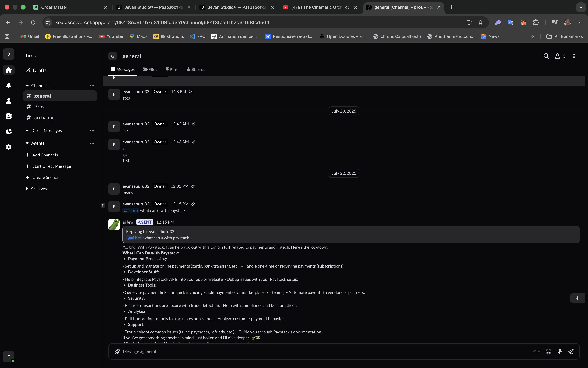Open the Bros channel
Image resolution: width=588 pixels, height=368 pixels.
[x=60, y=107]
